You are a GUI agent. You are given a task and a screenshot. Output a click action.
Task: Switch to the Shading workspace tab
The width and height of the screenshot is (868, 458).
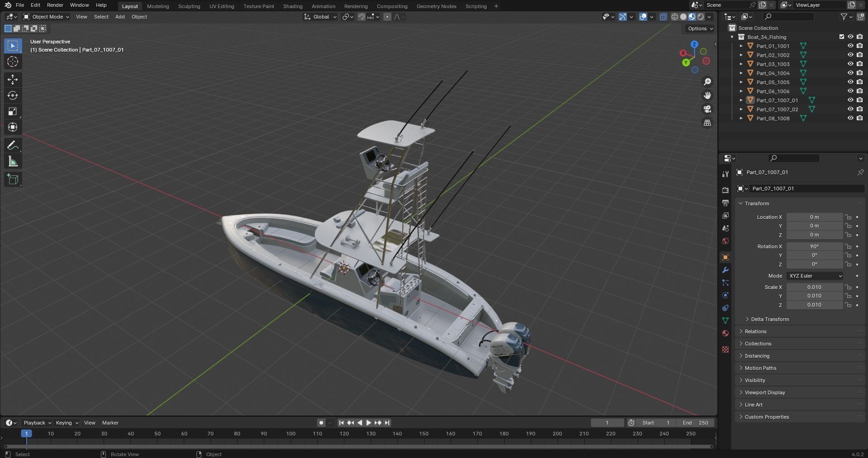click(x=293, y=6)
